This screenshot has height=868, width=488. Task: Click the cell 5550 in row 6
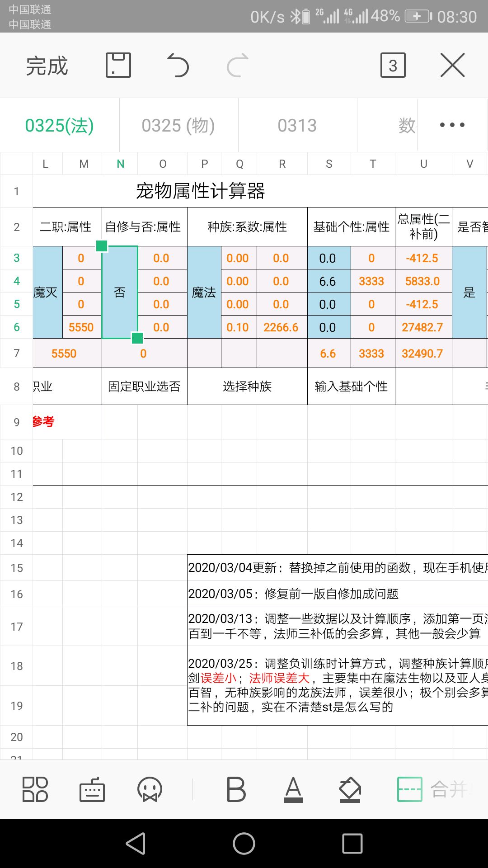(x=82, y=327)
